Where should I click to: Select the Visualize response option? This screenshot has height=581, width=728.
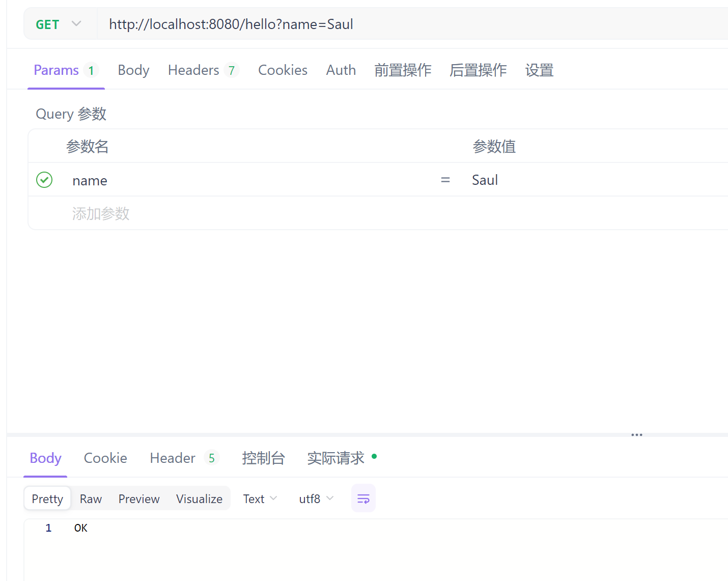tap(199, 498)
